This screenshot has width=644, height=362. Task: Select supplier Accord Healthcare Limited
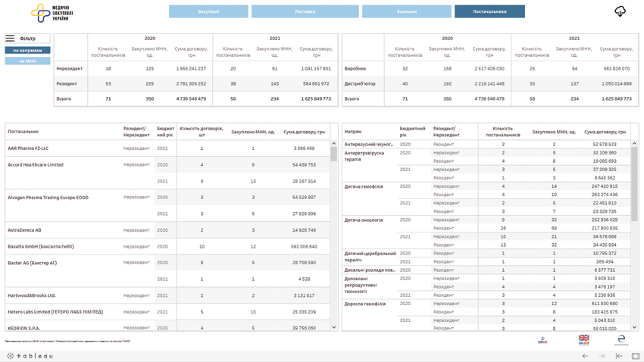pyautogui.click(x=36, y=164)
